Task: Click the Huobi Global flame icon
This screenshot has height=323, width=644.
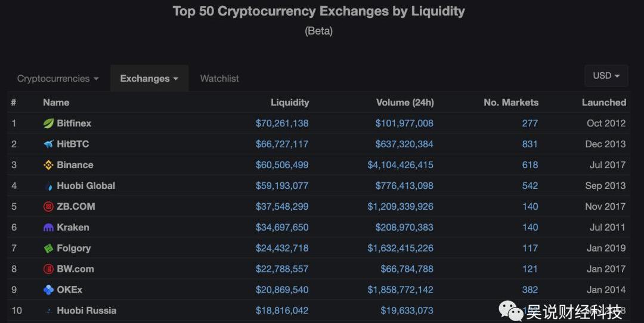Action: click(48, 186)
